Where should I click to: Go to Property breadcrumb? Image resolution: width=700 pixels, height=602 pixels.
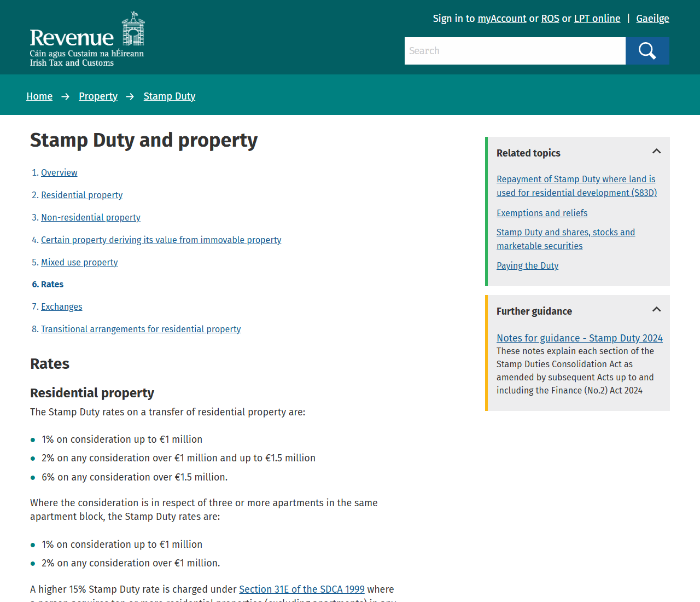98,96
